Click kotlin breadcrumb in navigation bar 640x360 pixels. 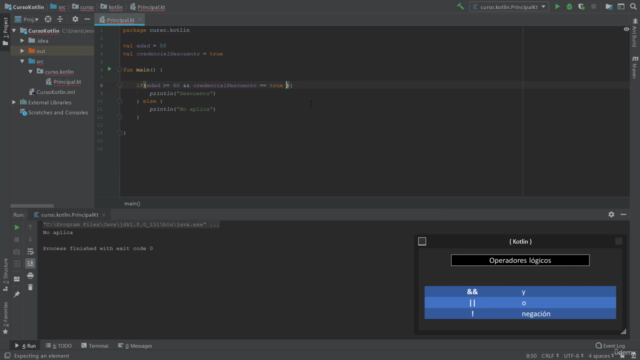111,7
